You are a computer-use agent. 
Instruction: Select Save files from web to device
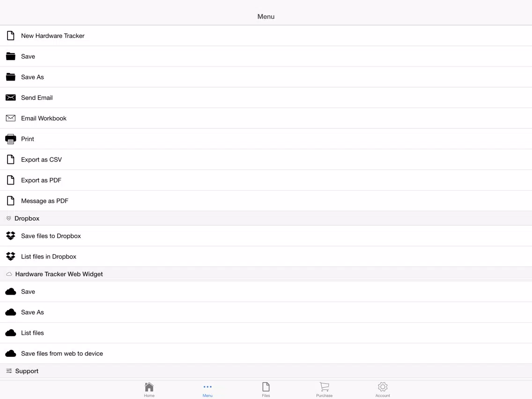point(266,354)
